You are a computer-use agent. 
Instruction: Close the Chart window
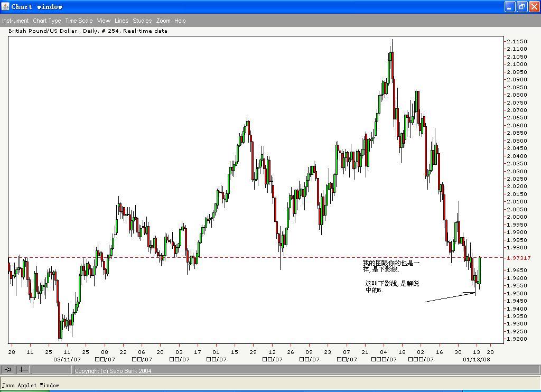click(x=534, y=6)
